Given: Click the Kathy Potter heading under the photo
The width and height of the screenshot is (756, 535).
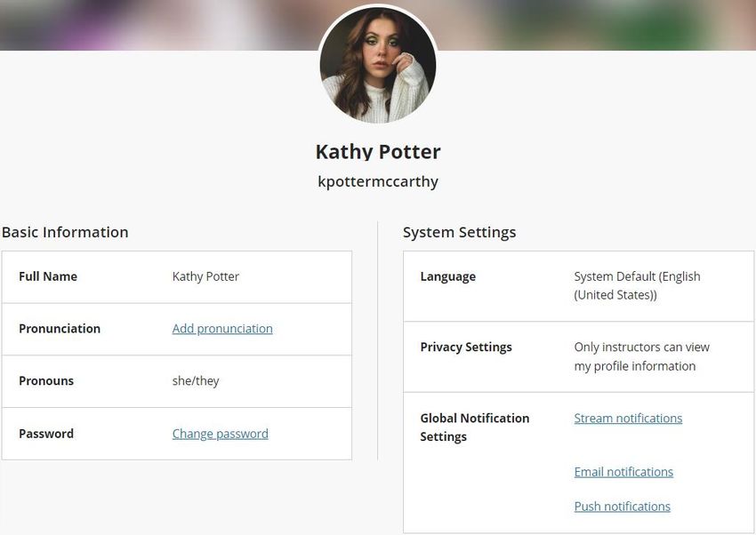Looking at the screenshot, I should click(378, 152).
